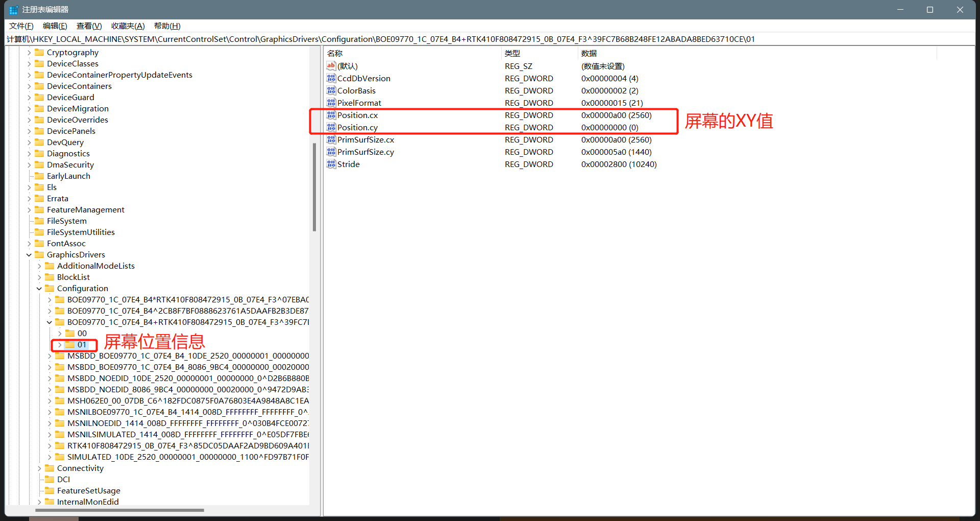Click the CcdDbVersion DWORD icon
Viewport: 980px width, 521px height.
click(331, 79)
